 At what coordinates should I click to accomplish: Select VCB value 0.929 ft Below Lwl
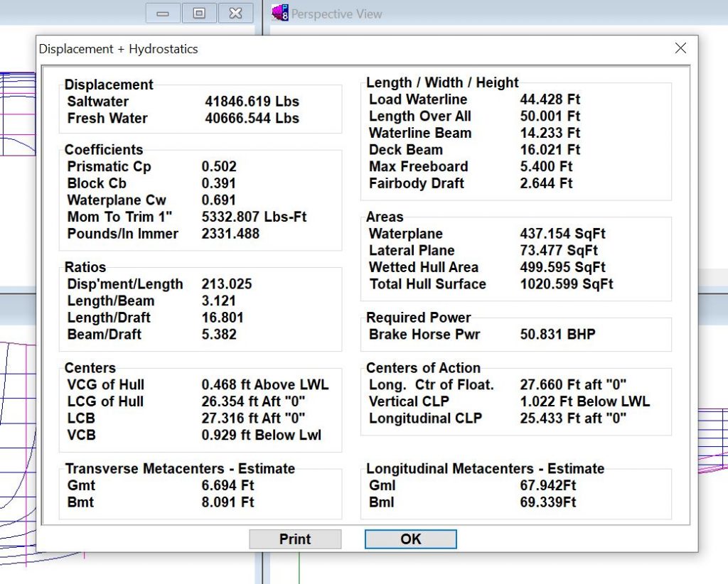[x=262, y=435]
